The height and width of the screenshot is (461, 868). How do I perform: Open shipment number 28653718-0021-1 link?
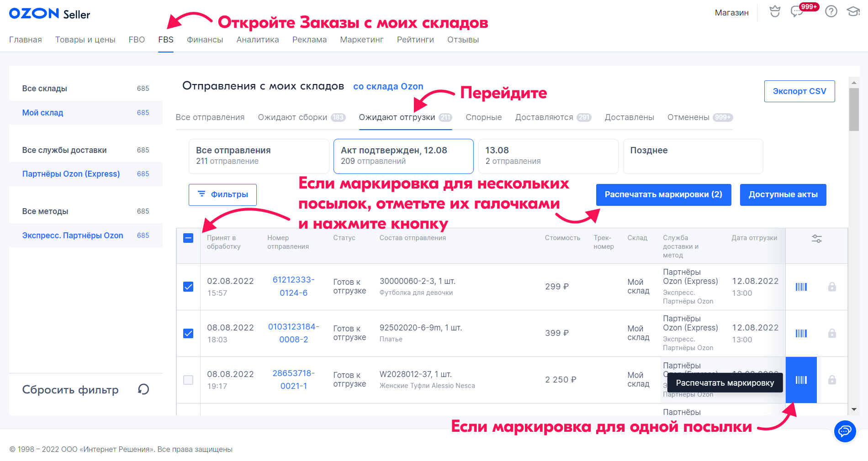pyautogui.click(x=293, y=379)
